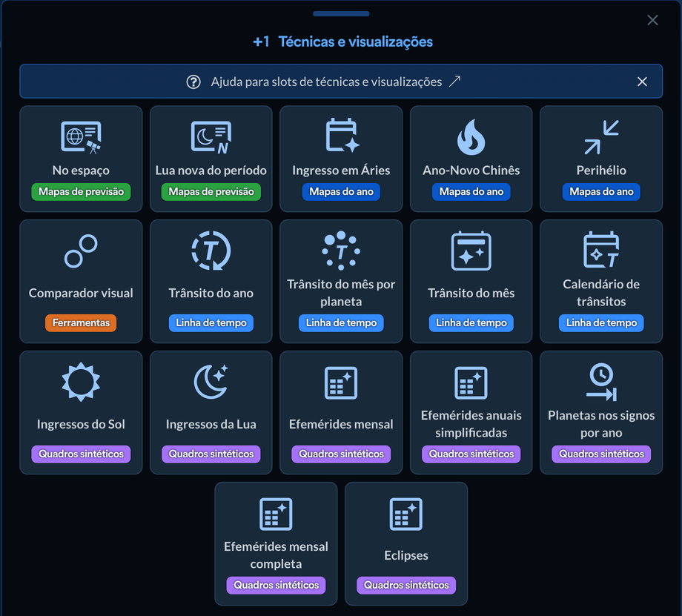Open the Lua nova do período icon
The width and height of the screenshot is (682, 616).
coord(211,137)
